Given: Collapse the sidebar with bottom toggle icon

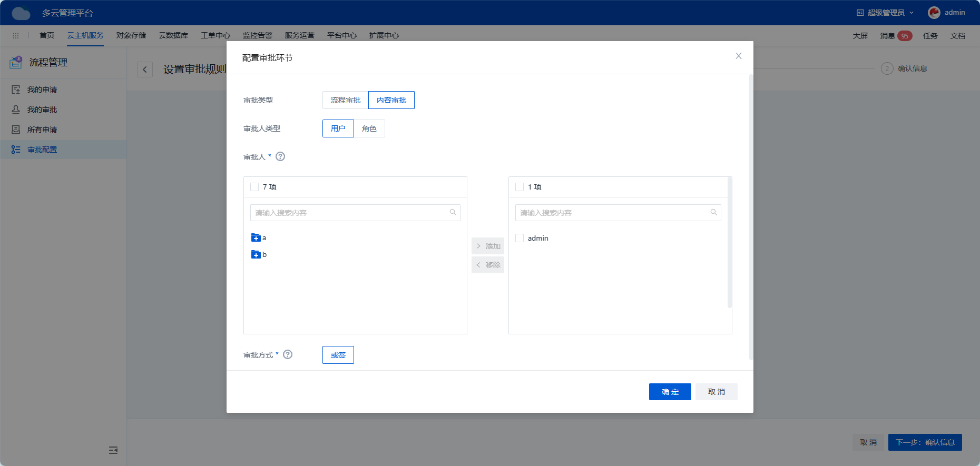Looking at the screenshot, I should (113, 450).
